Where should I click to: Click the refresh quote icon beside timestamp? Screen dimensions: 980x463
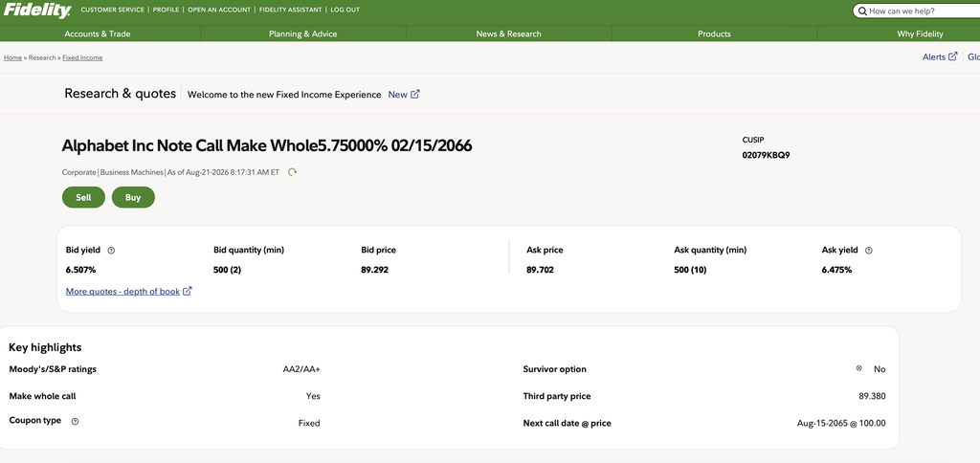292,172
